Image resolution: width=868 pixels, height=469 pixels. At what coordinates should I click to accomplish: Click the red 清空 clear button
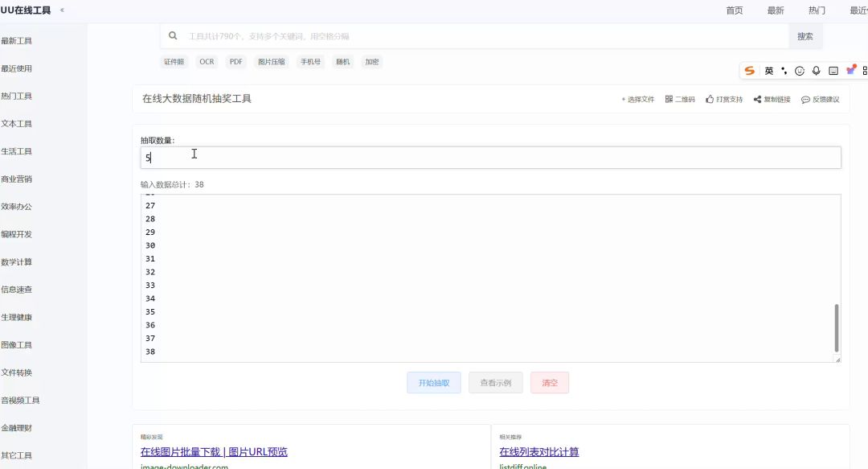point(550,383)
